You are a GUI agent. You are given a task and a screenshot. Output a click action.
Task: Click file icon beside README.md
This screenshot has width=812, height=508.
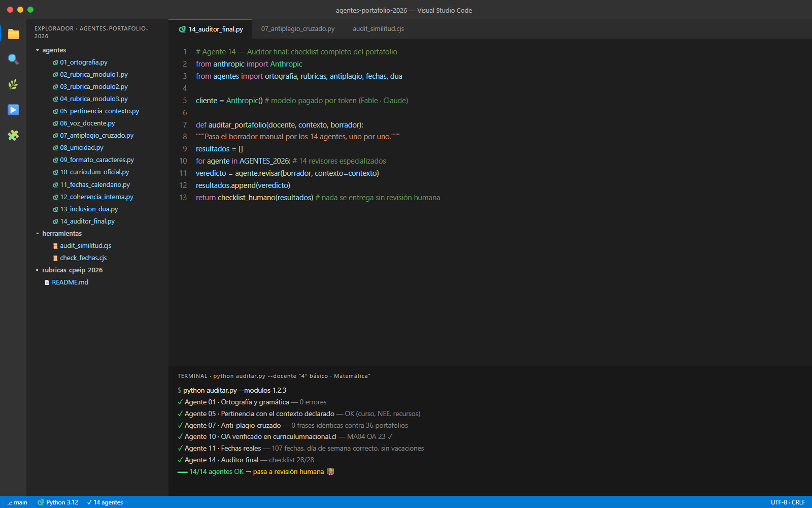tap(47, 282)
